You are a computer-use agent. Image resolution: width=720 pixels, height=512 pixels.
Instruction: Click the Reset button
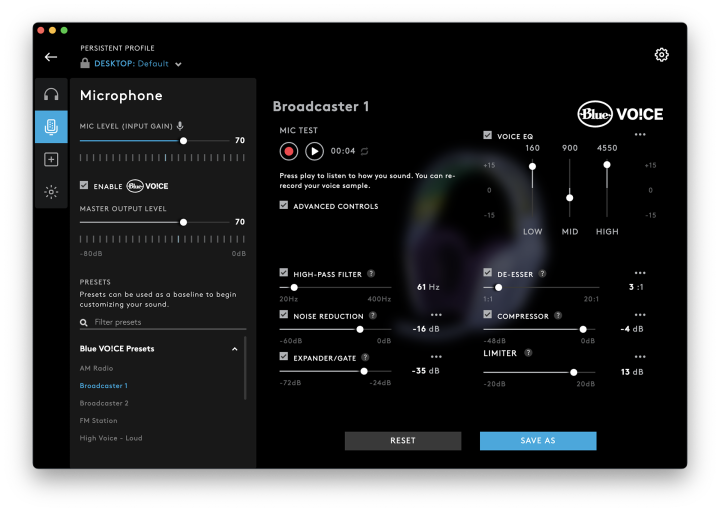coord(403,441)
